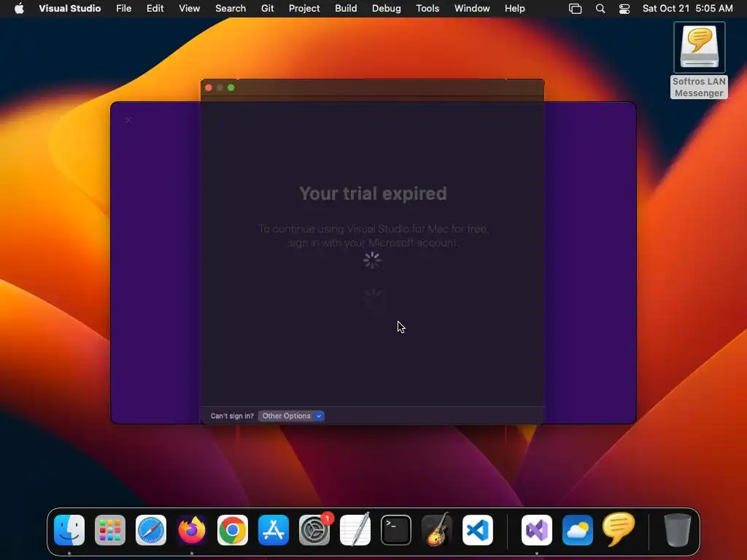Open the Trash from the Dock

(x=677, y=530)
